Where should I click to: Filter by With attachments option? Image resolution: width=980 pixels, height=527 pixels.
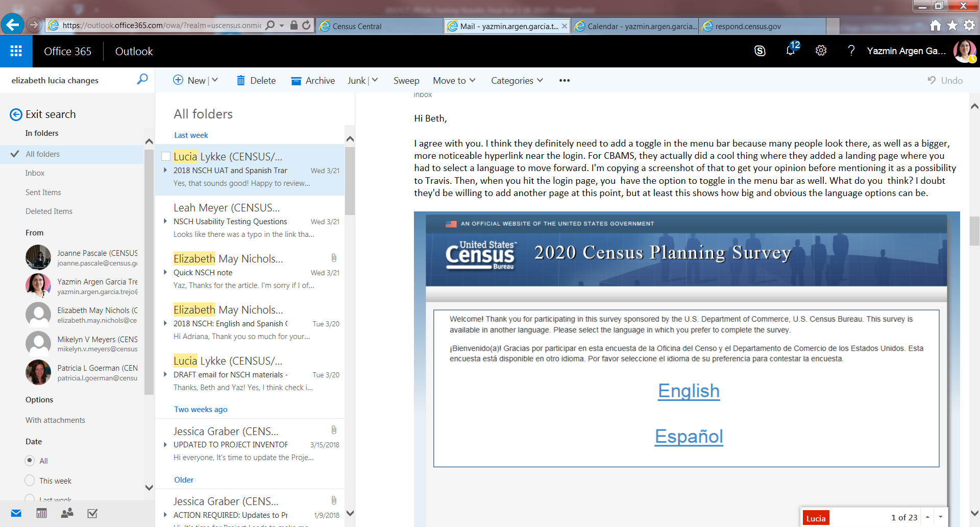coord(55,420)
